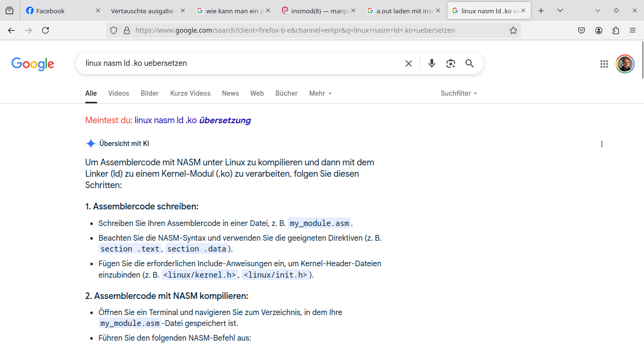Follow the 'linux nasm ld .ko übersetzung' suggestion
The width and height of the screenshot is (644, 343).
192,120
